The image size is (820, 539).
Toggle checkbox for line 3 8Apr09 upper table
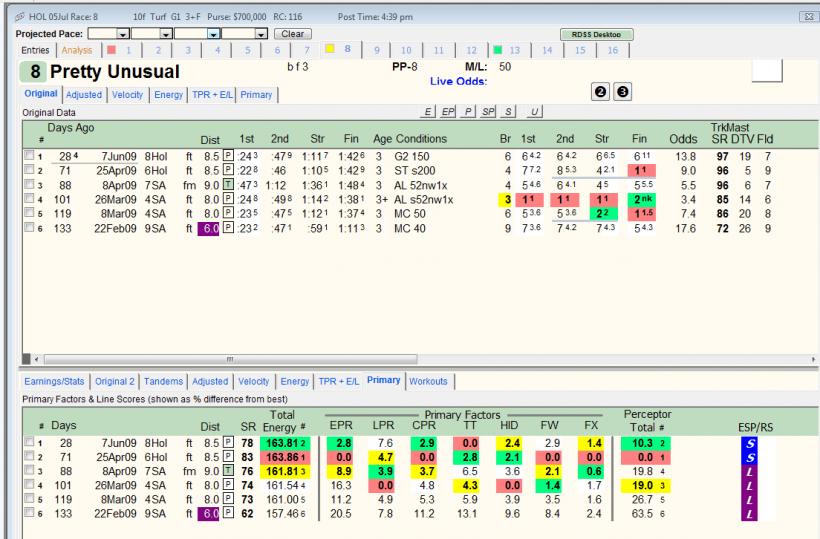pyautogui.click(x=29, y=185)
